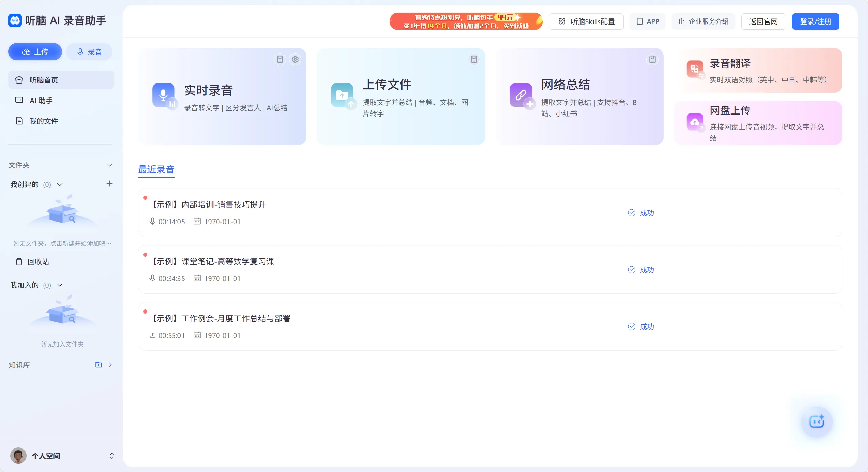
Task: Click 返回官网 button
Action: point(763,21)
